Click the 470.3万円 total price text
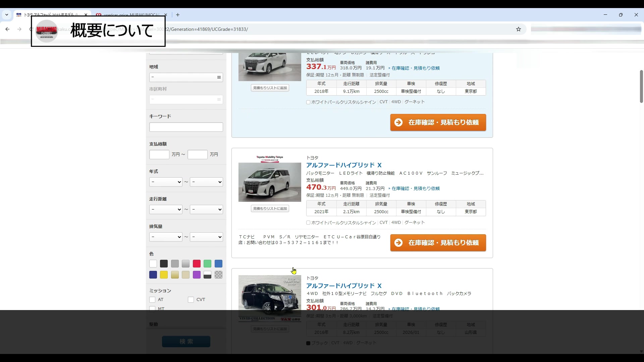644x362 pixels. click(x=321, y=187)
